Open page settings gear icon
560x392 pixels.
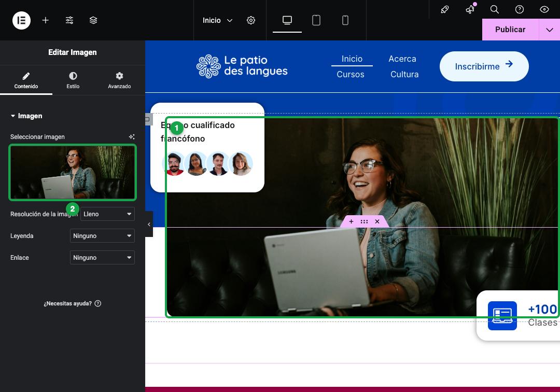(x=251, y=20)
